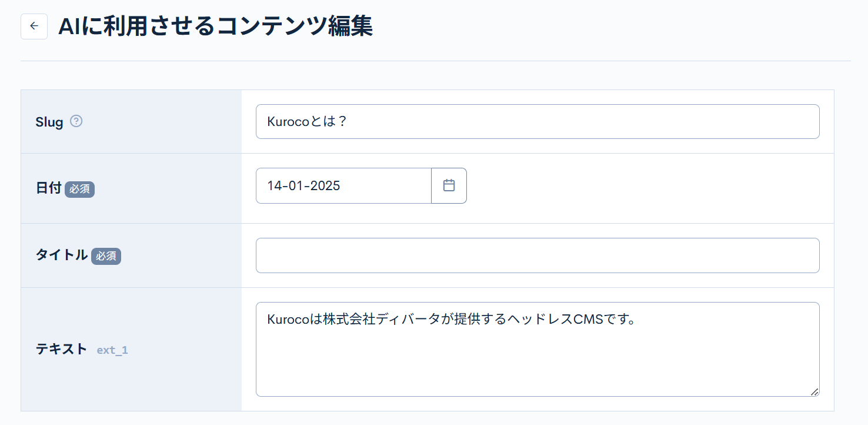Place cursor in the テキスト textarea
Viewport: 868px width, 425px height.
point(538,348)
